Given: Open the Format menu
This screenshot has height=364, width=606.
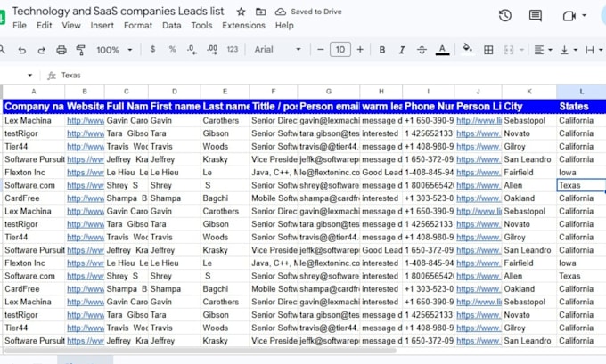Looking at the screenshot, I should [138, 26].
